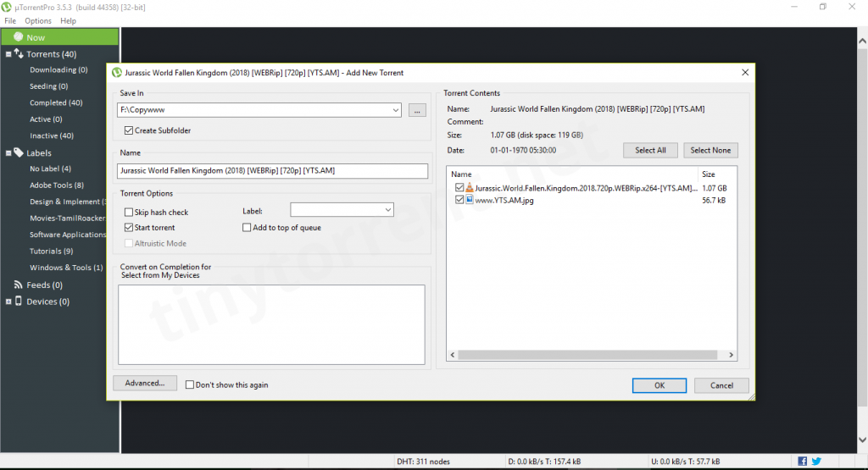Viewport: 868px width, 470px height.
Task: Select Downloading (0) in sidebar
Action: pos(58,69)
